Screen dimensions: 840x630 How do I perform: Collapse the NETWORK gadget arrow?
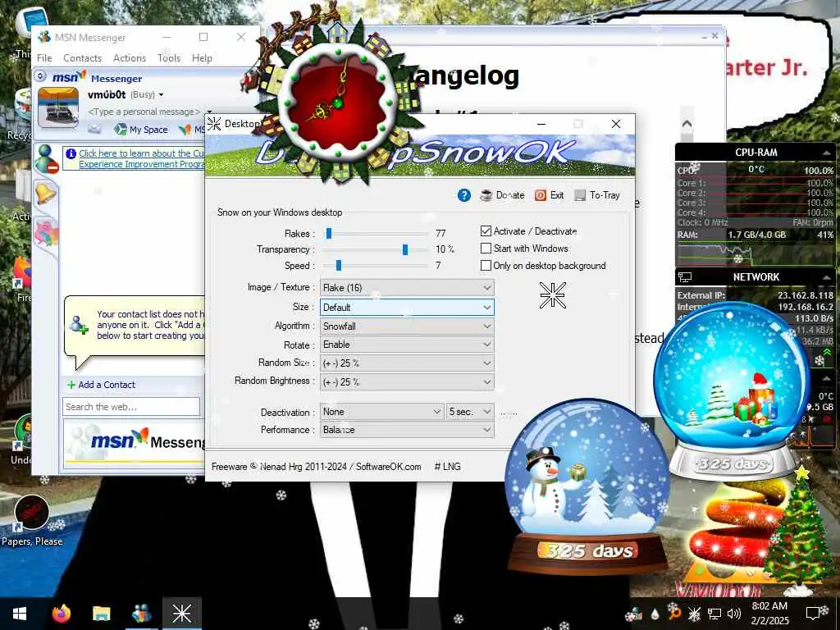[x=826, y=277]
